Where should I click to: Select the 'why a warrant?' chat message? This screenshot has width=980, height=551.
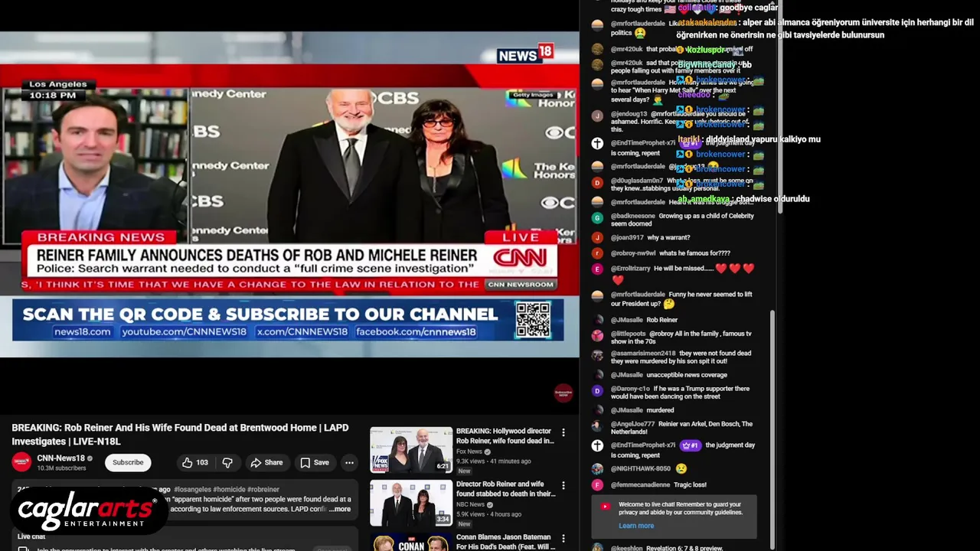[x=668, y=237]
